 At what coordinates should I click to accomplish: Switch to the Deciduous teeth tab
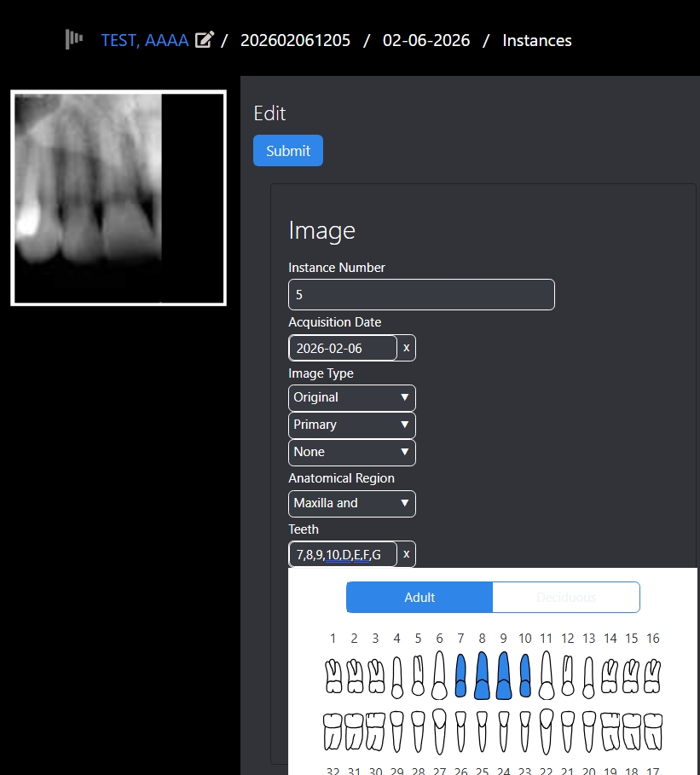[x=566, y=597]
